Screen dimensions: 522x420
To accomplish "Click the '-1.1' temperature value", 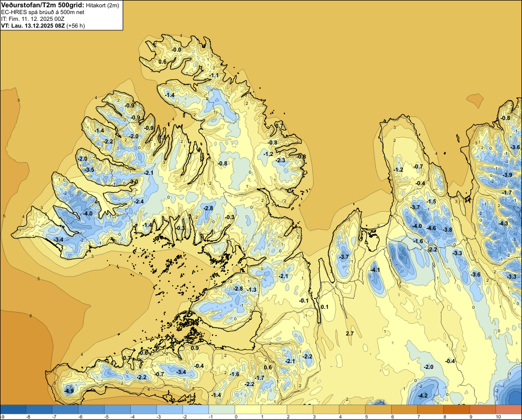I will pos(214,76).
